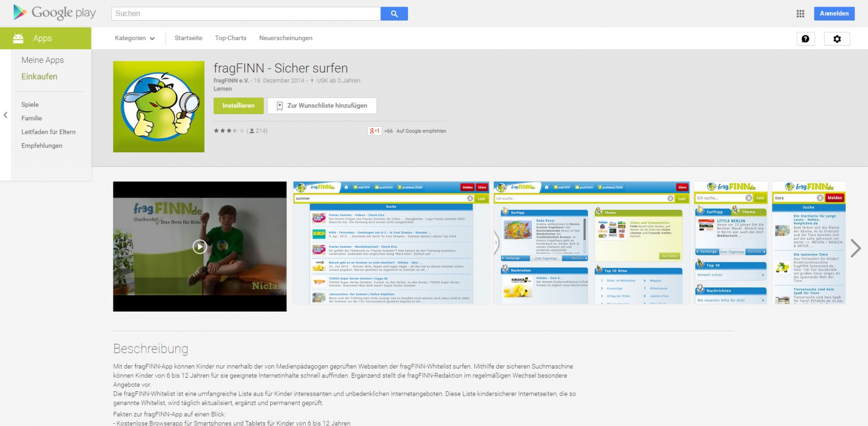Open the help question mark icon

pos(806,38)
